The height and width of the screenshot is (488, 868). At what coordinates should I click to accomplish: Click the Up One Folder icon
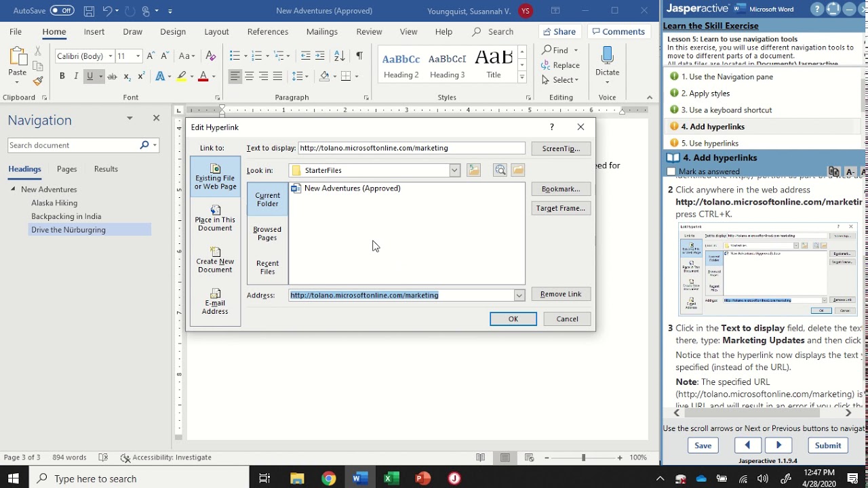(473, 170)
